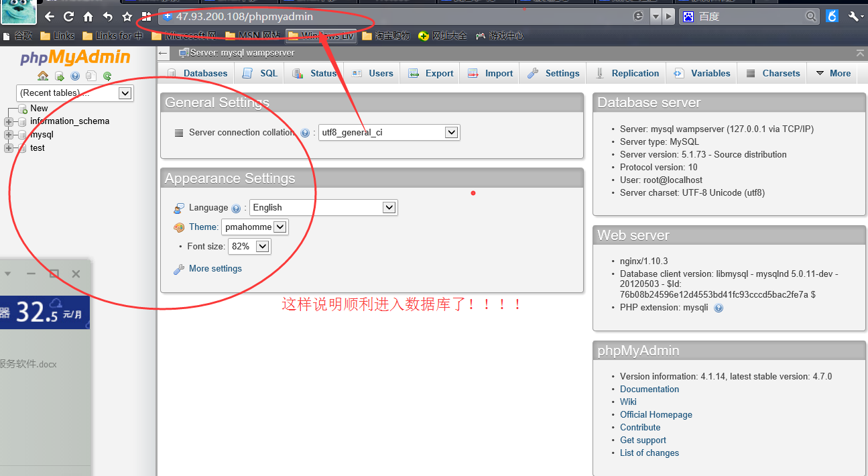
Task: Click the phpMyAdmin logo
Action: [75, 58]
